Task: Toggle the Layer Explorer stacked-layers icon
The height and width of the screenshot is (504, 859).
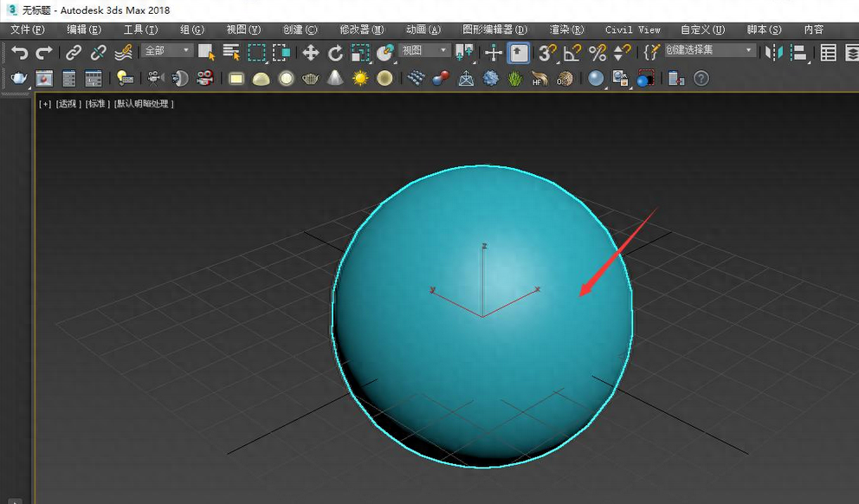Action: point(852,53)
